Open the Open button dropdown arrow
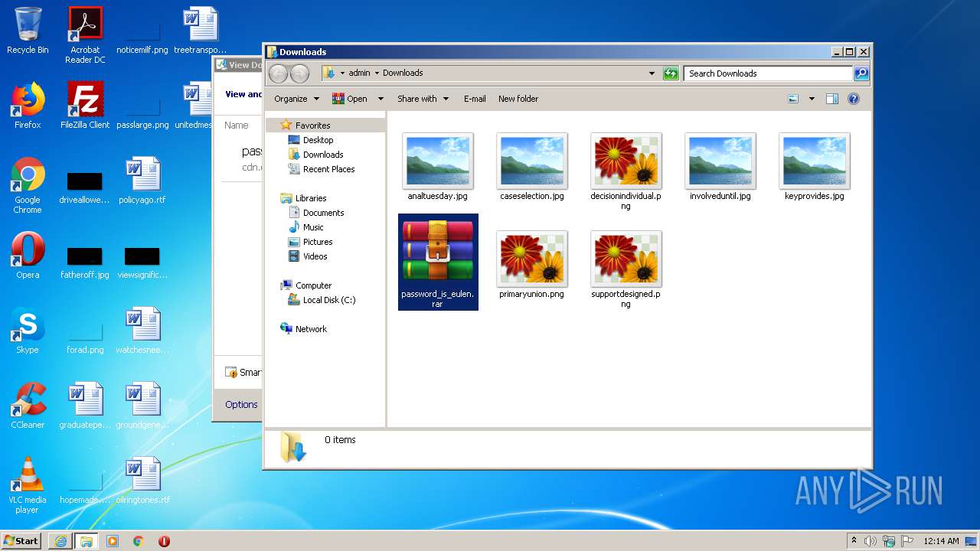Screen dimensions: 980x551 [382, 99]
